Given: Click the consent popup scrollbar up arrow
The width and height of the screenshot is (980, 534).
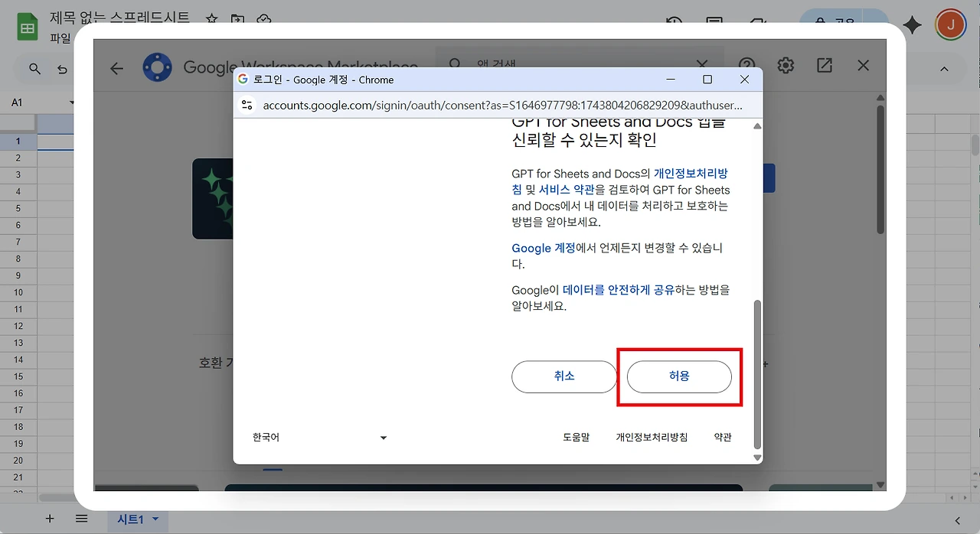Looking at the screenshot, I should click(757, 126).
